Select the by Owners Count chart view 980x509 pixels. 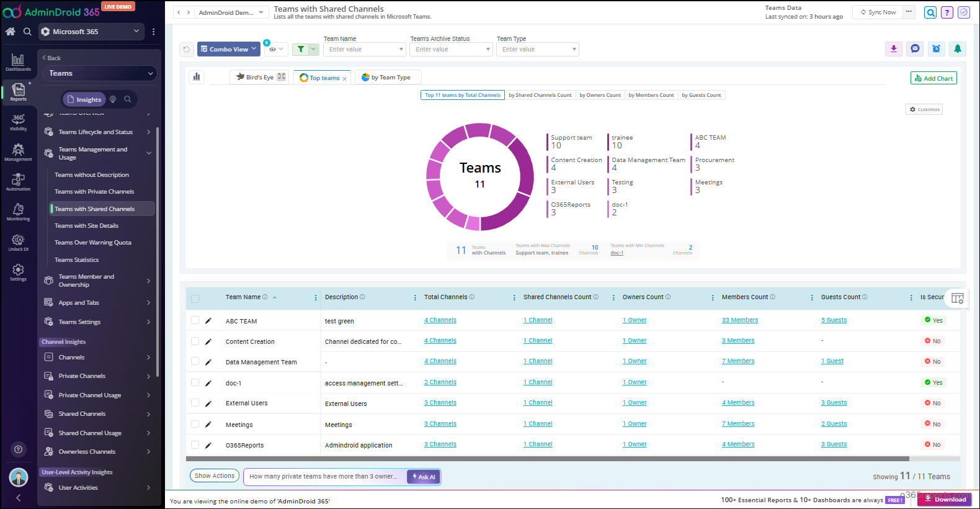[x=600, y=95]
